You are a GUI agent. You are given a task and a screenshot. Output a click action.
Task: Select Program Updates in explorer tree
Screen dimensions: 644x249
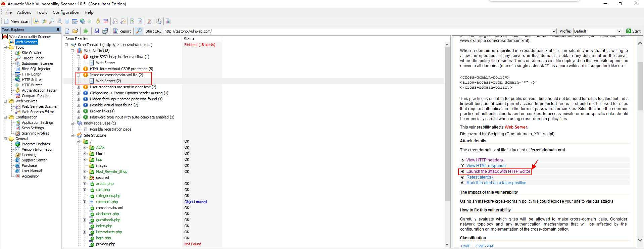[x=36, y=144]
